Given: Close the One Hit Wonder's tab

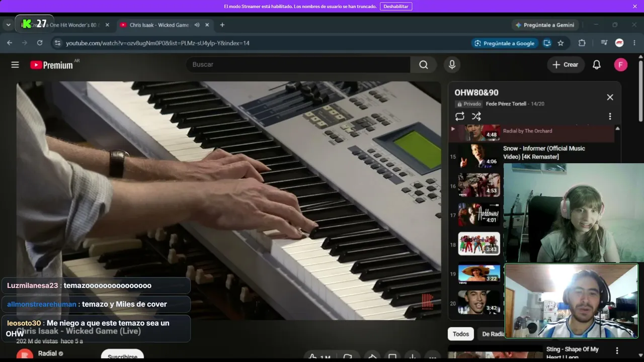Looking at the screenshot, I should pos(107,25).
